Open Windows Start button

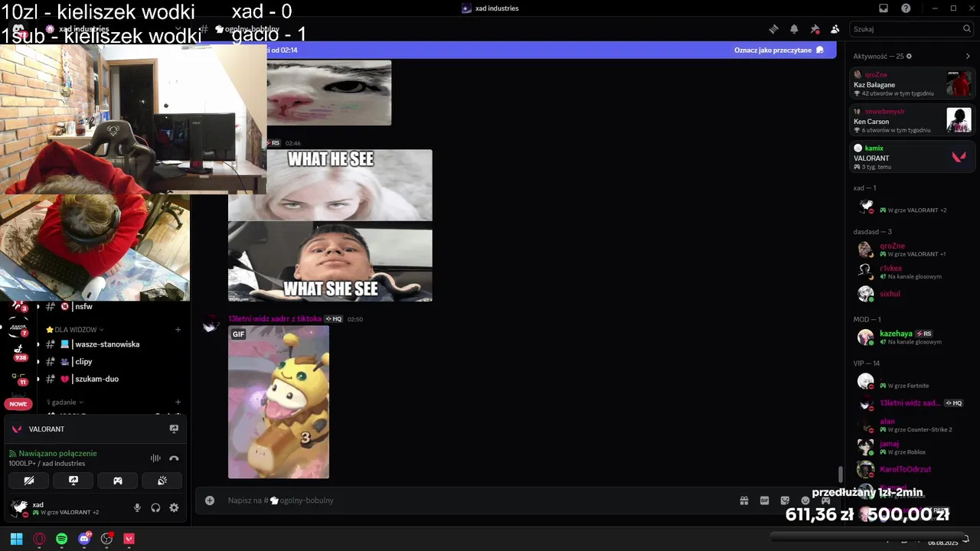(x=16, y=539)
